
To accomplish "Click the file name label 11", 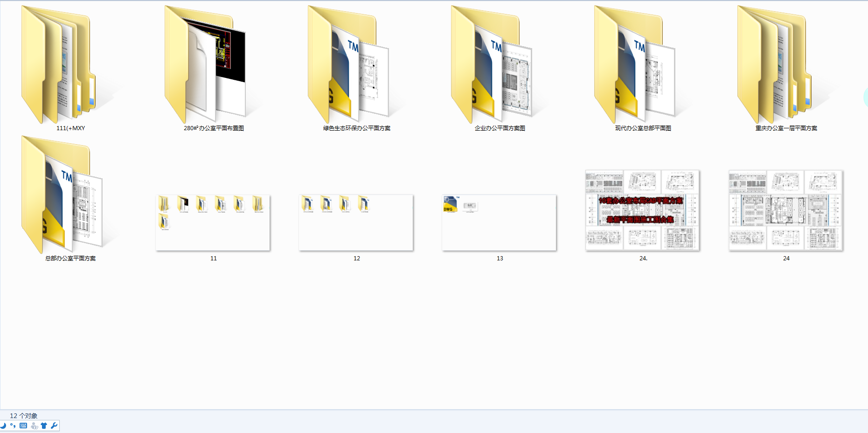I will click(x=214, y=258).
